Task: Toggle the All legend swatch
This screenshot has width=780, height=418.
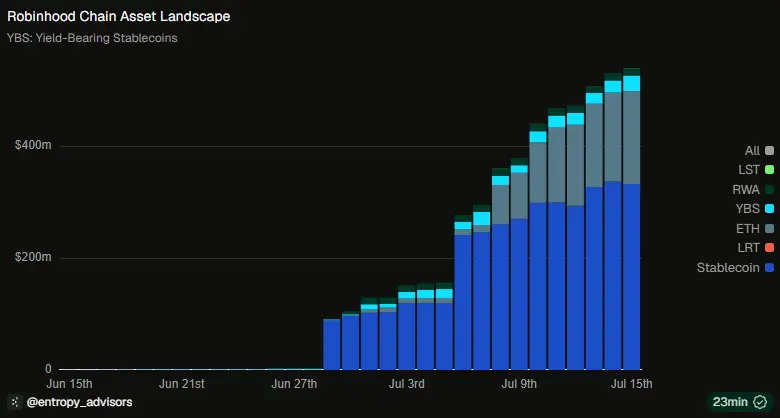Action: click(x=769, y=151)
